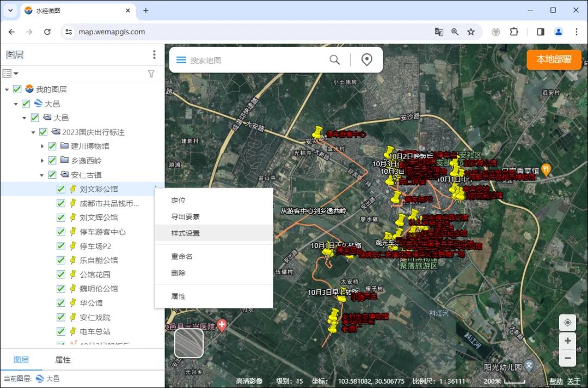Collapse the 安仁古镇 group
Image resolution: width=588 pixels, height=388 pixels.
(42, 175)
